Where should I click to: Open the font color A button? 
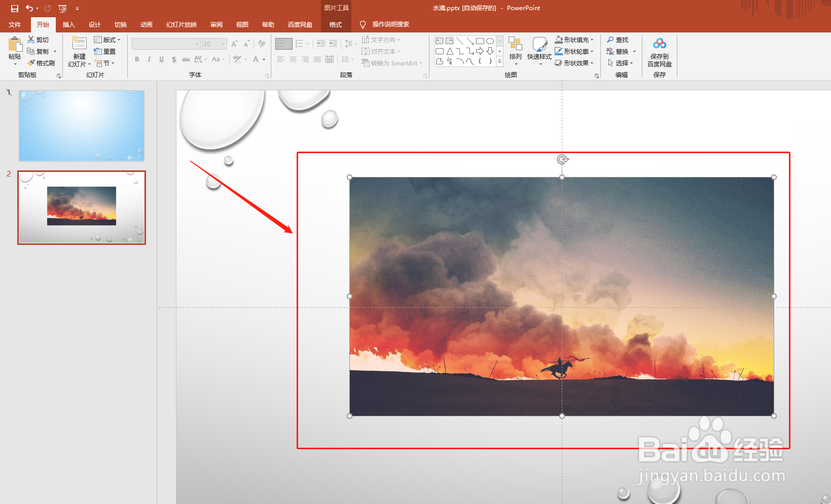click(x=256, y=59)
